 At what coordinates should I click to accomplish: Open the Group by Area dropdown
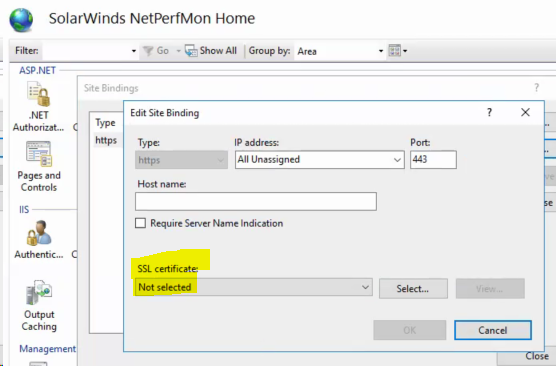(x=339, y=51)
